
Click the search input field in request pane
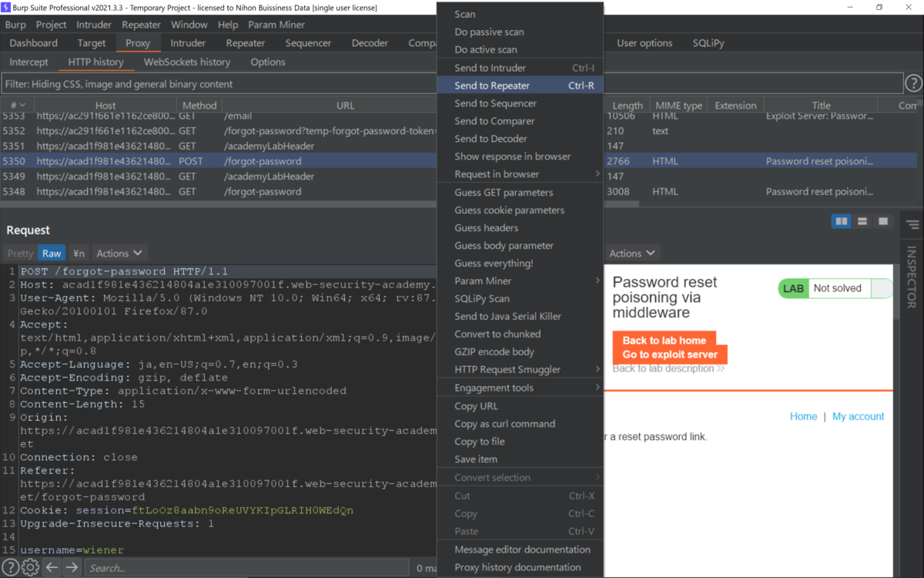(246, 568)
